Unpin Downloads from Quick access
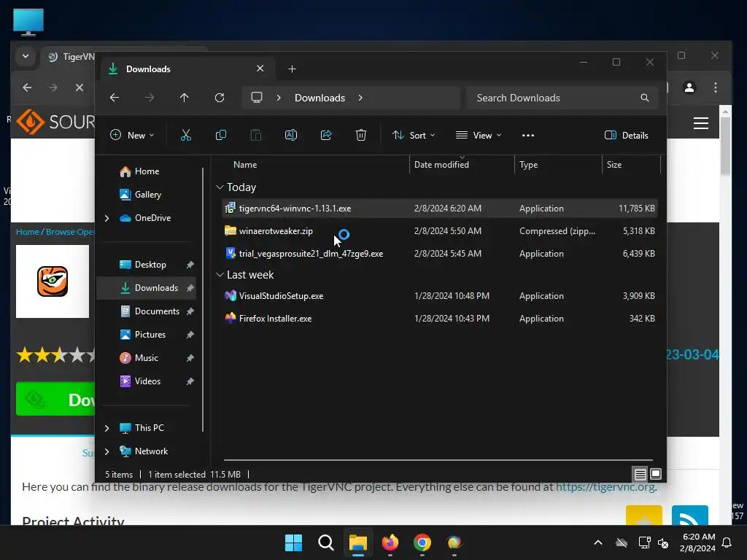 point(190,288)
